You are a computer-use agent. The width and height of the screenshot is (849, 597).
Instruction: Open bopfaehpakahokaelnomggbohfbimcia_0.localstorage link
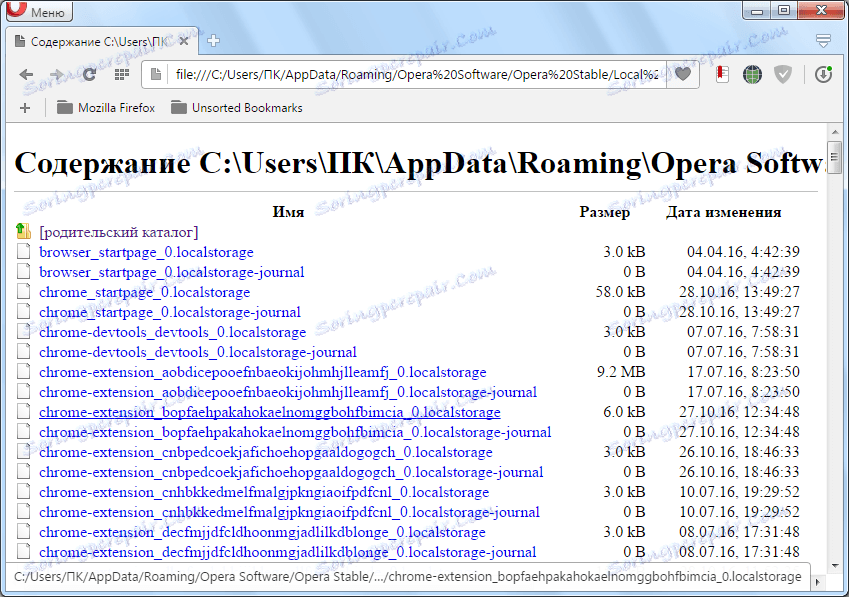coord(270,412)
